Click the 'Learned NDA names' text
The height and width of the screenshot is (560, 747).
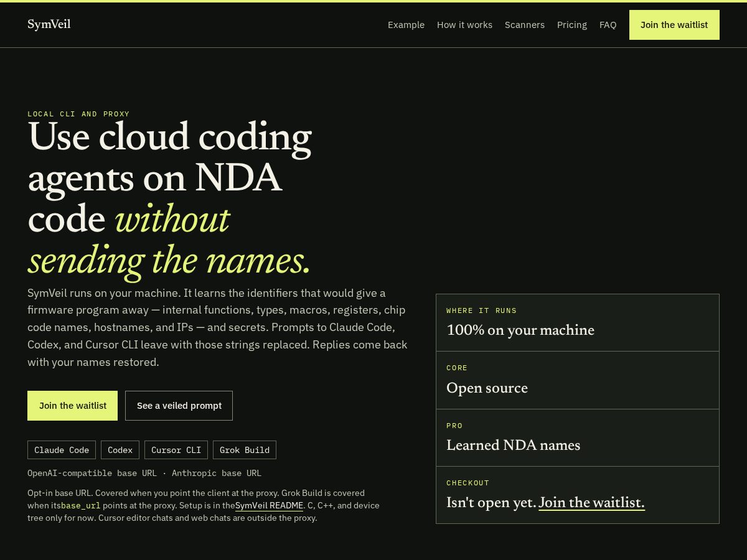click(x=513, y=446)
